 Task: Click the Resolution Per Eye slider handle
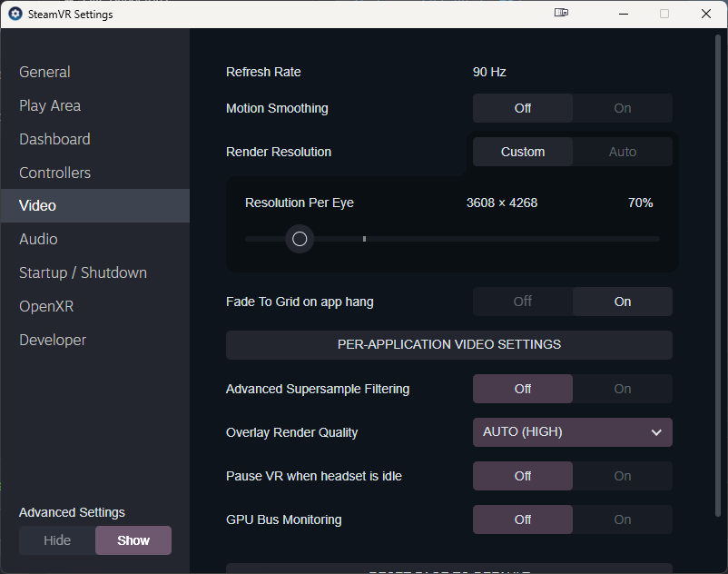[x=300, y=239]
